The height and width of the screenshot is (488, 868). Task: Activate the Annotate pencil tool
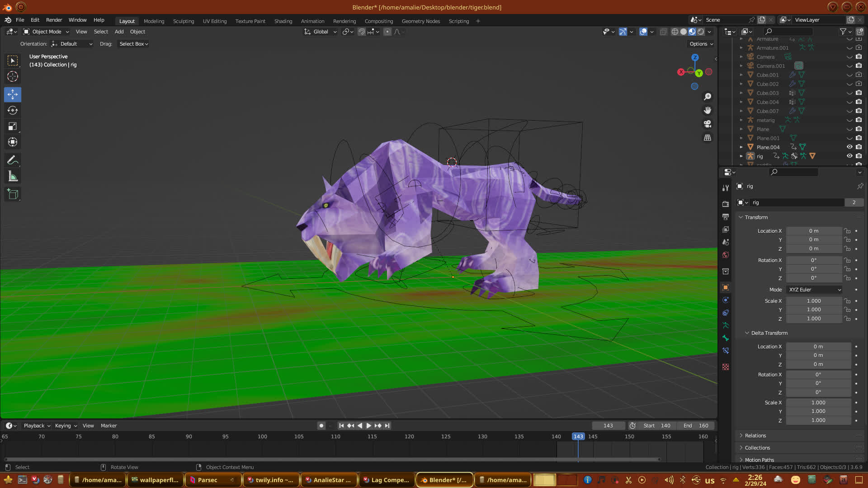(x=13, y=160)
